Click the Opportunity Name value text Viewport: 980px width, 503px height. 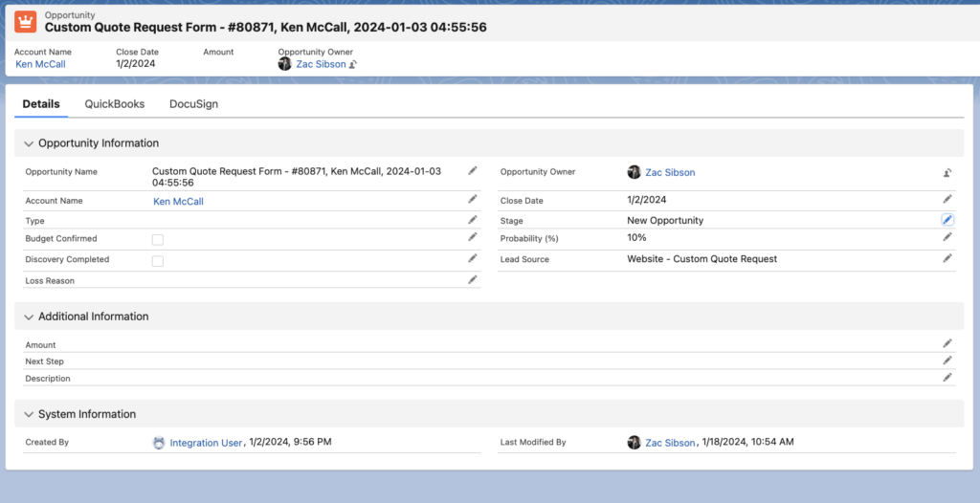pyautogui.click(x=297, y=177)
